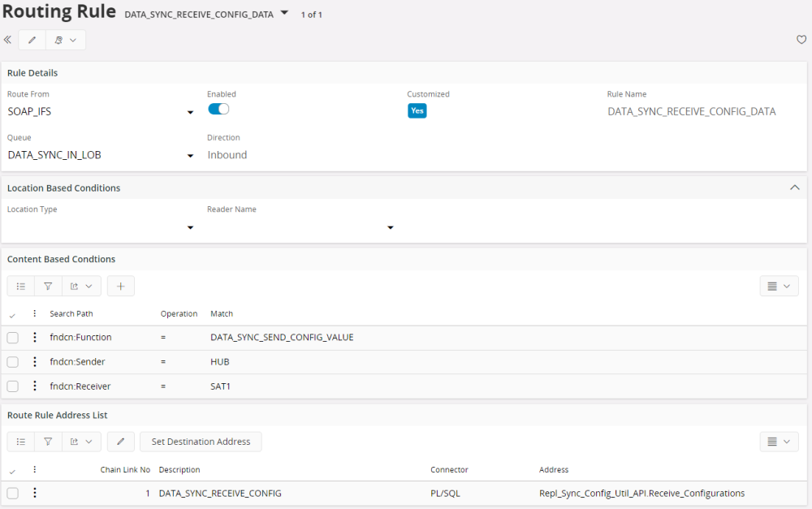This screenshot has width=812, height=509.
Task: Expand the Queue dropdown DATA_SYNC_IN_LOB
Action: pyautogui.click(x=190, y=155)
